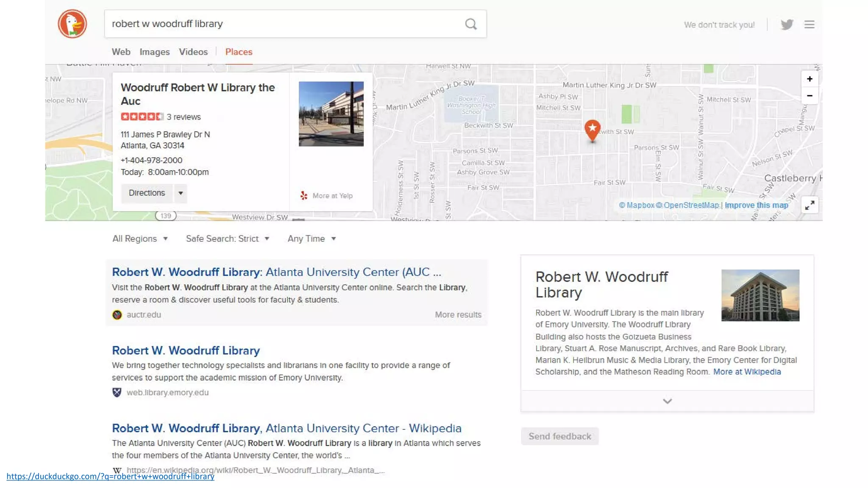The image size is (868, 488).
Task: Click the web.library.emory.edu domain text
Action: 167,393
